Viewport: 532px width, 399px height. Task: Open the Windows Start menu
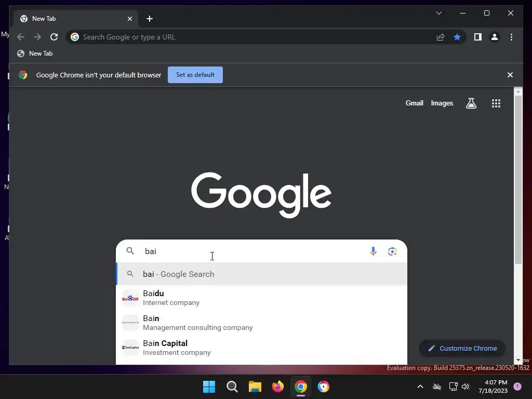(209, 387)
